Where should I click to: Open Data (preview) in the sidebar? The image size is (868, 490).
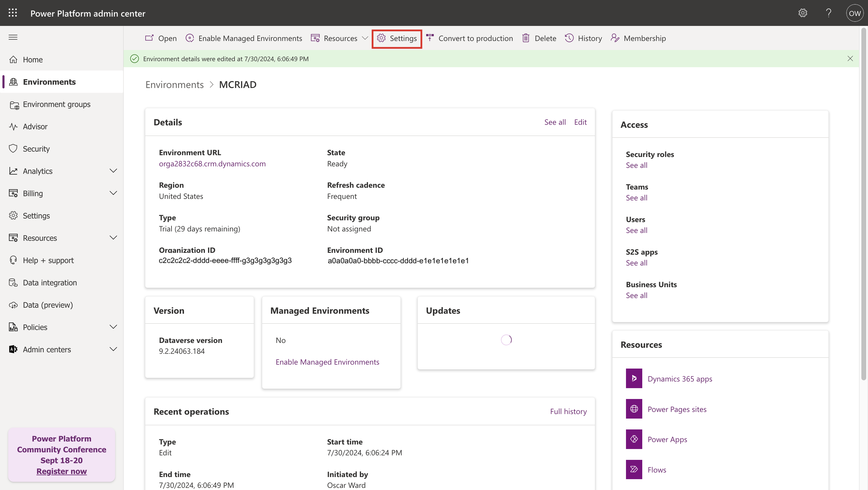pyautogui.click(x=62, y=305)
